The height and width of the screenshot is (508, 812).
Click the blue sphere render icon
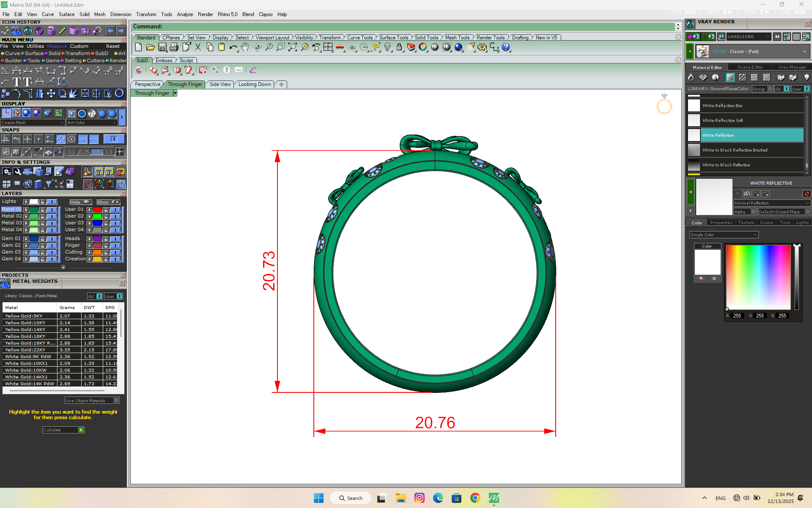pos(458,47)
